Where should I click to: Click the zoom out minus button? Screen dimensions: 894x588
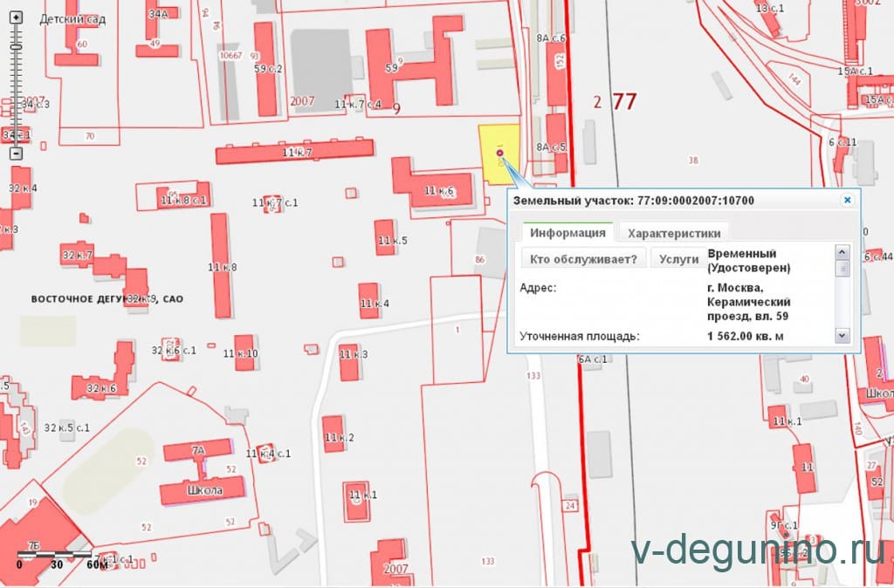pos(16,154)
